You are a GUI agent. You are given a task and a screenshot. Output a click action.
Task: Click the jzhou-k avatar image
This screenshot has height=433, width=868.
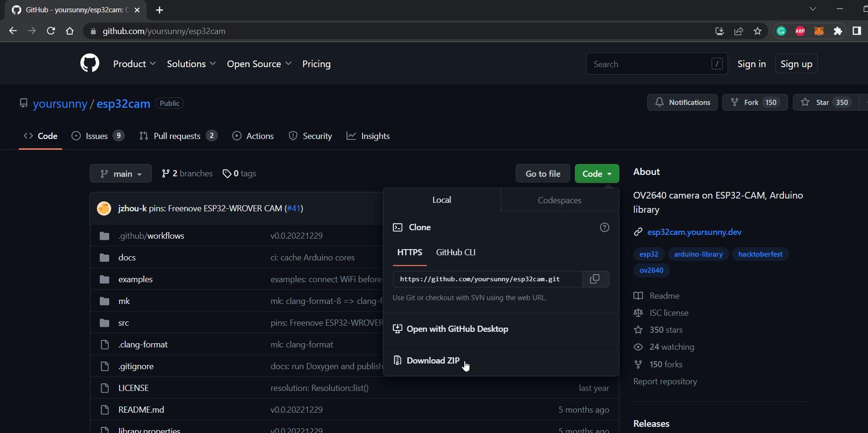104,208
